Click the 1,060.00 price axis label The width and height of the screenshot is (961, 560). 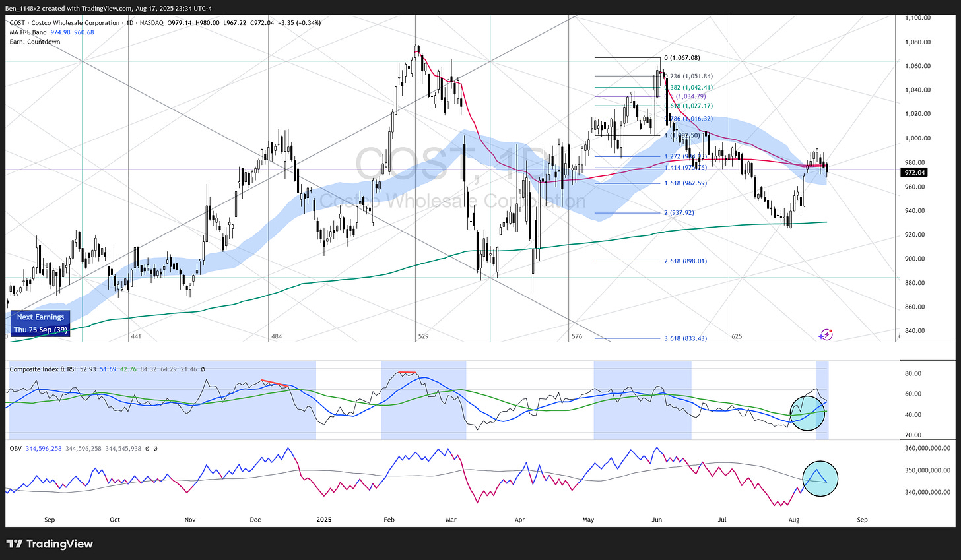pyautogui.click(x=917, y=66)
